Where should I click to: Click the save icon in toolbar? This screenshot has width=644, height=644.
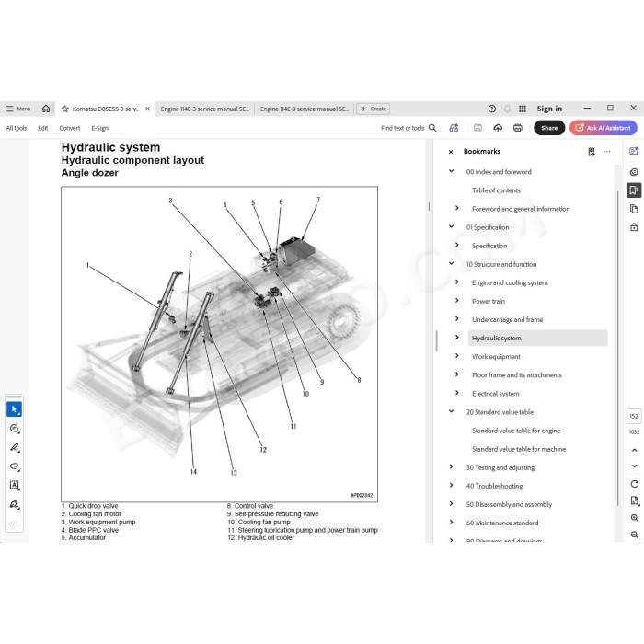tap(477, 128)
